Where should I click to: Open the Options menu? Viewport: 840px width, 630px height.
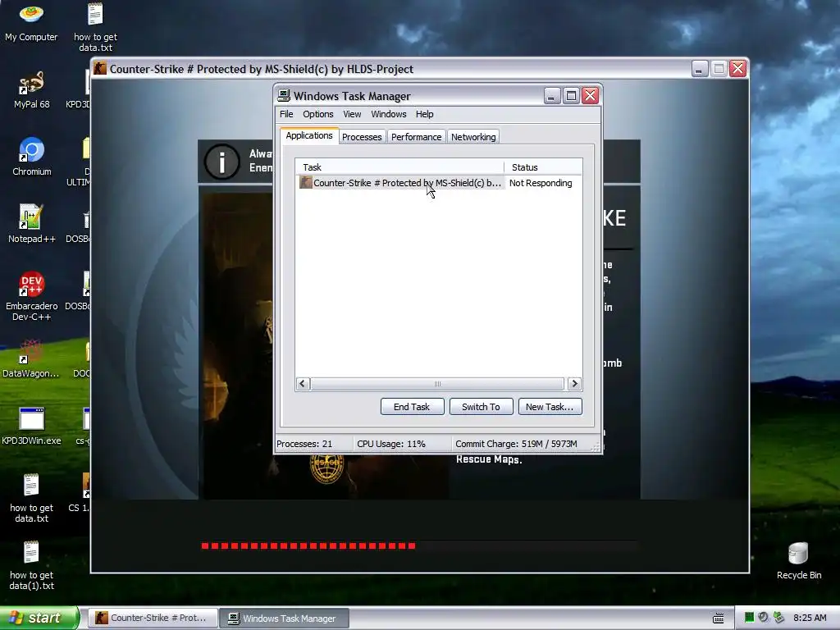point(317,114)
